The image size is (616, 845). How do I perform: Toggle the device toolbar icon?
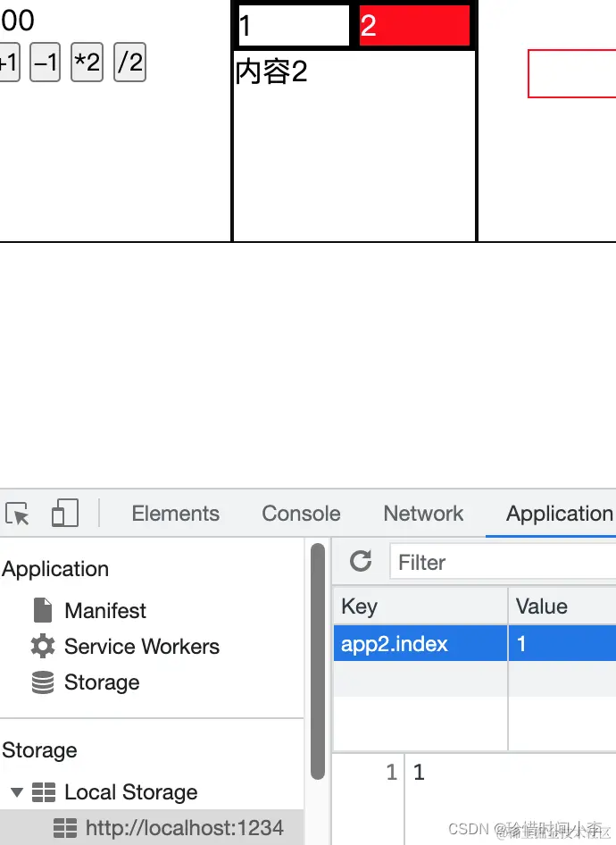coord(64,514)
